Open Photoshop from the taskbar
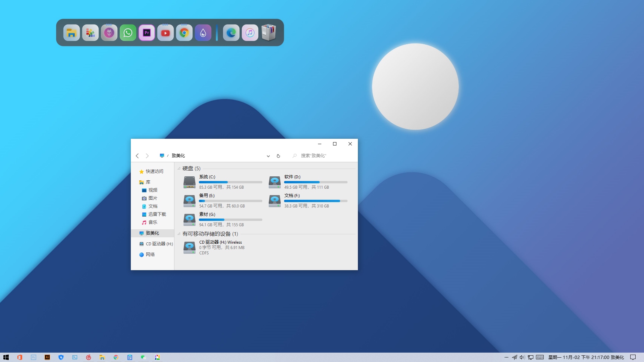644x362 pixels. (34, 357)
